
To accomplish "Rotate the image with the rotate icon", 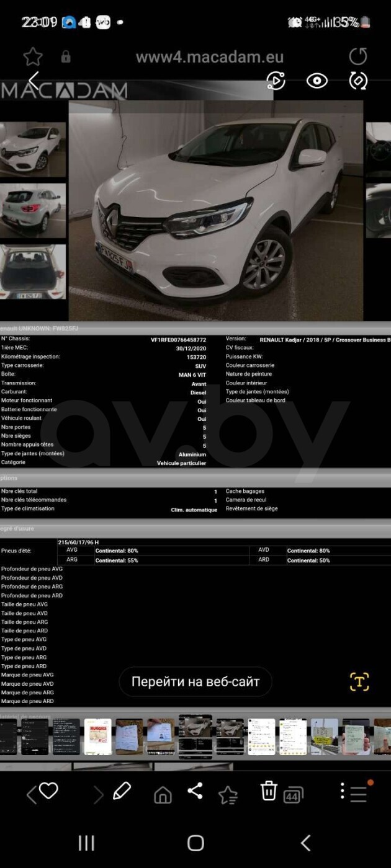I will click(x=359, y=80).
